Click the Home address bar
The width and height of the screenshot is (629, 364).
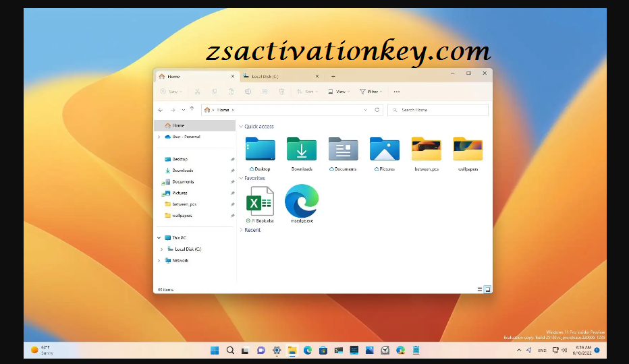[292, 110]
